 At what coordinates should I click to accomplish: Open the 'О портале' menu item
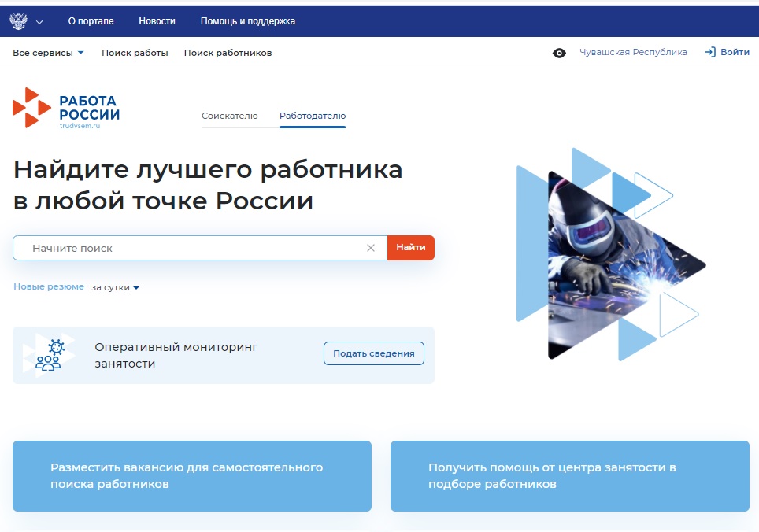pos(91,21)
